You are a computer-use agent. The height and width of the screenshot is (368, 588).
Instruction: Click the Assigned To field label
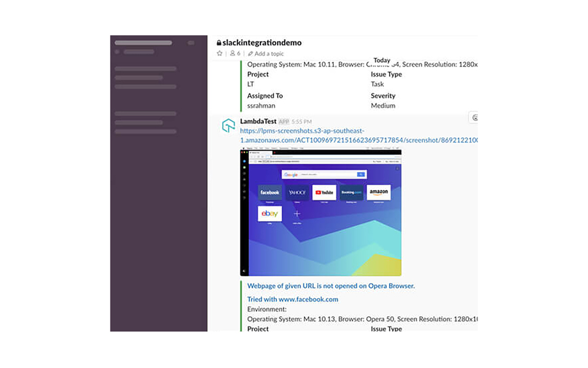point(265,96)
